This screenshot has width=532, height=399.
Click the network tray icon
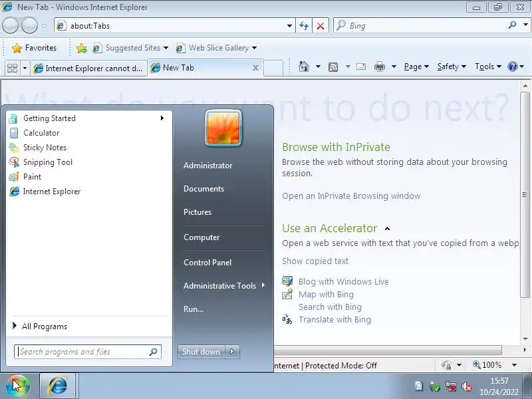pos(451,386)
